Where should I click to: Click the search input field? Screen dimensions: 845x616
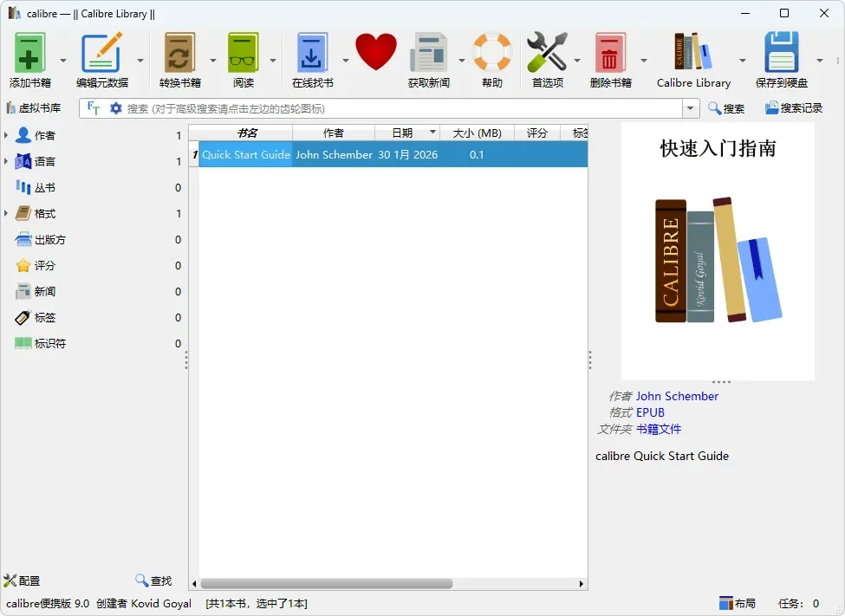[x=404, y=109]
